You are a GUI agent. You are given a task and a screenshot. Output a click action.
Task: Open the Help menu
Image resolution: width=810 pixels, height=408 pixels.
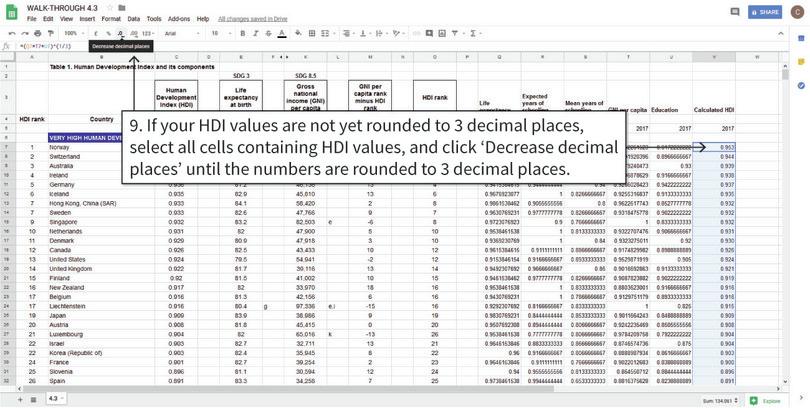[x=202, y=19]
